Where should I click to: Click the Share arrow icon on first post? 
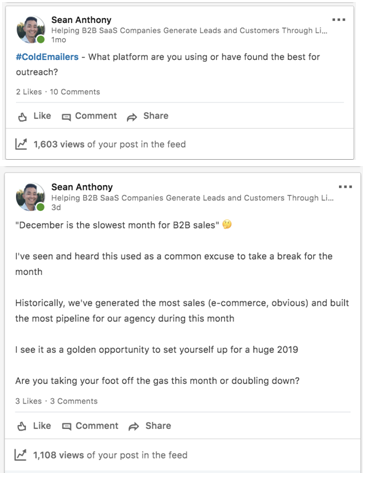(132, 117)
